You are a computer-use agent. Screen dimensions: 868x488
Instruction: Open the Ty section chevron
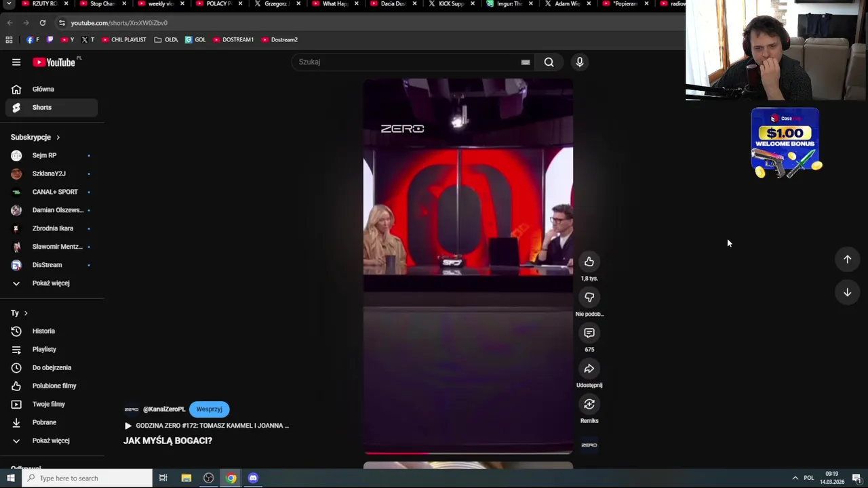click(26, 313)
